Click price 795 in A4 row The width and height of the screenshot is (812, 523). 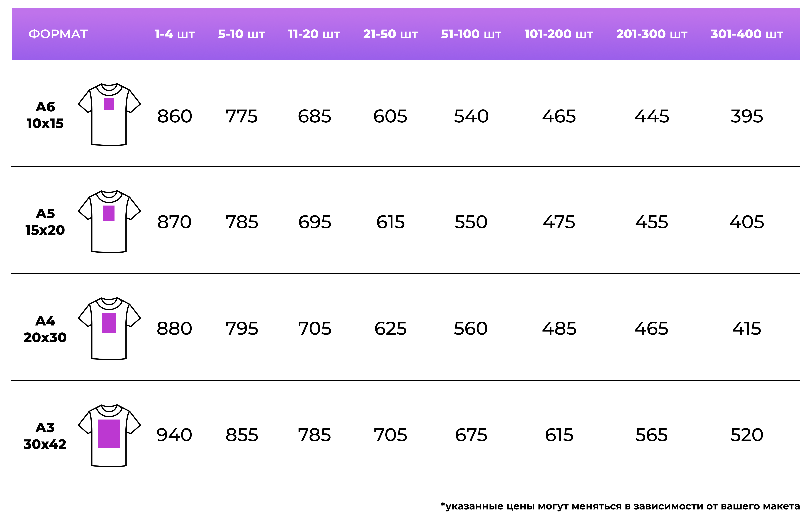pyautogui.click(x=242, y=328)
